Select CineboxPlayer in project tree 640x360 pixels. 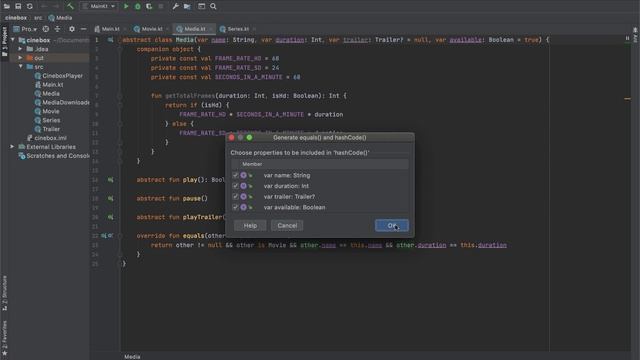click(x=59, y=76)
